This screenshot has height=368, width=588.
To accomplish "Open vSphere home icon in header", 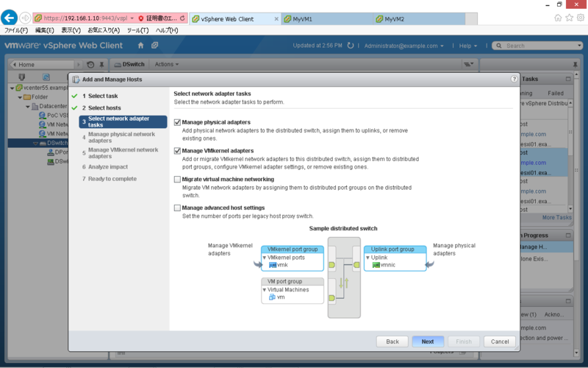I will click(140, 46).
